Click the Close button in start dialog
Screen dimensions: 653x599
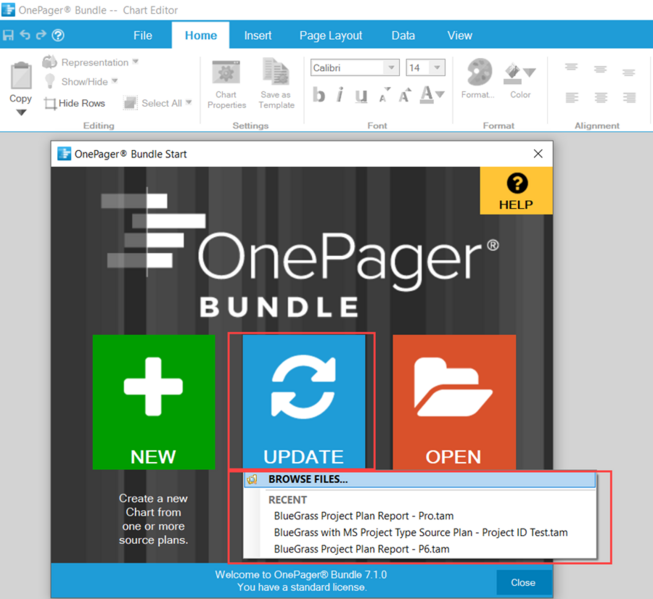(523, 582)
